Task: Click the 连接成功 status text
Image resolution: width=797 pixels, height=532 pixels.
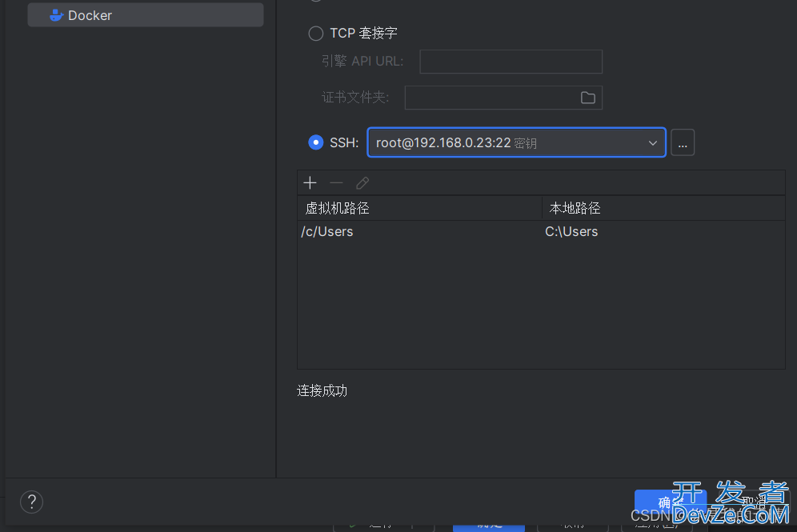Action: (x=322, y=390)
